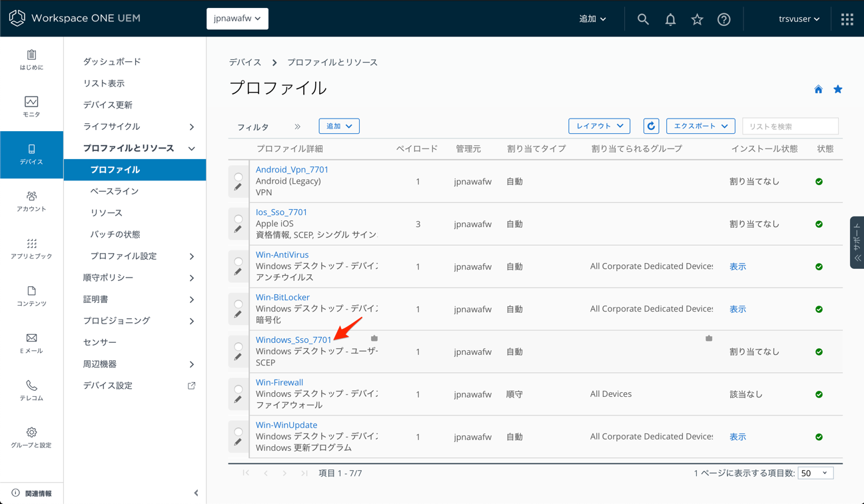Select radio button for Win-BitLocker
This screenshot has height=504, width=864.
(238, 304)
